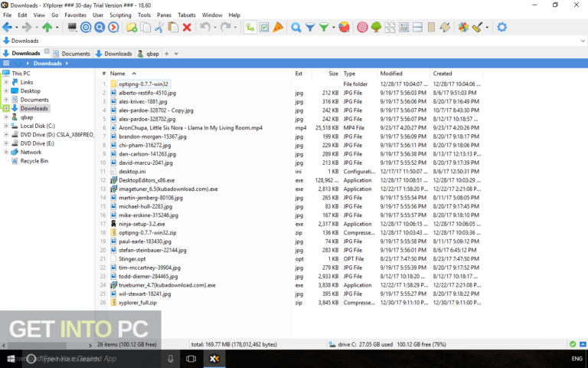Click the four-pages thumbnails view icon
Image resolution: width=588 pixels, height=368 pixels.
tap(390, 27)
